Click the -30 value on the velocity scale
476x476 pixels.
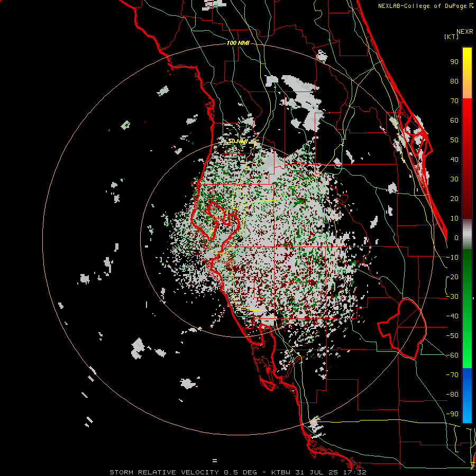[452, 297]
